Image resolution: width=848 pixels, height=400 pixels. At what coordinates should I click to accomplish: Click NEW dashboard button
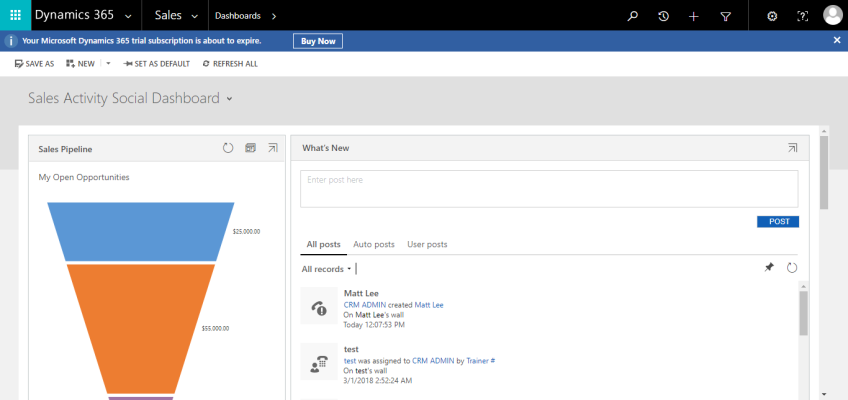(x=80, y=64)
